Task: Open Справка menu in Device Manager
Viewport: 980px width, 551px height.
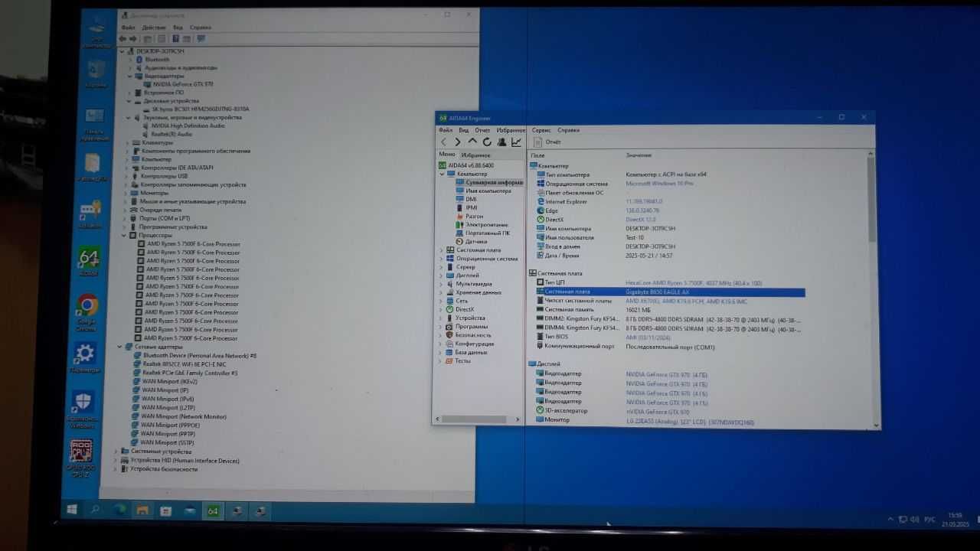Action: (201, 28)
